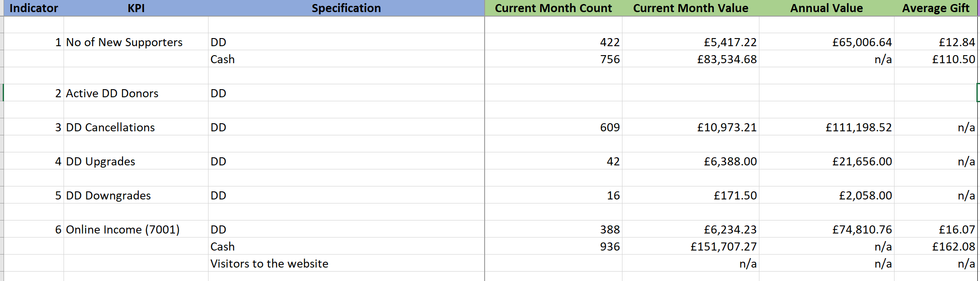Select annual value £74,810.76
The width and height of the screenshot is (980, 281).
click(x=827, y=229)
